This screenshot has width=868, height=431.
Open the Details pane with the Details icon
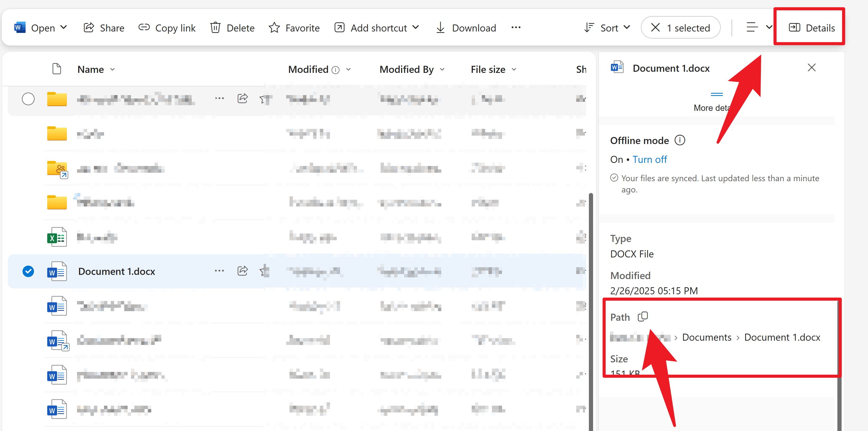795,28
